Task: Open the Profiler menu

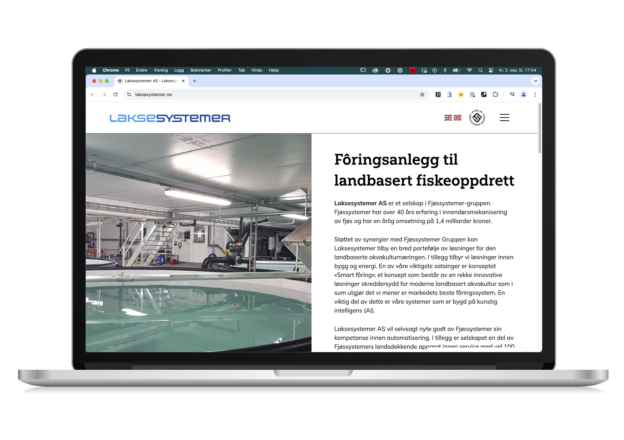Action: [224, 70]
